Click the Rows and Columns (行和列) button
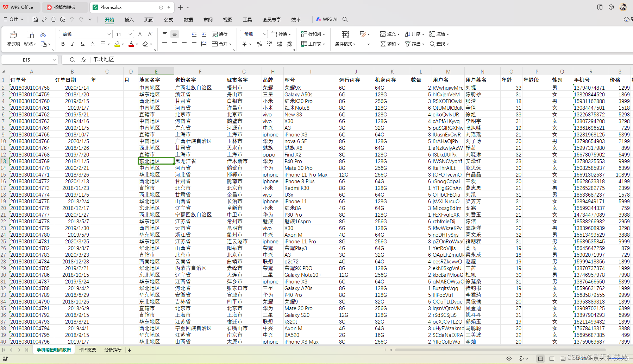633x364 pixels. click(313, 34)
